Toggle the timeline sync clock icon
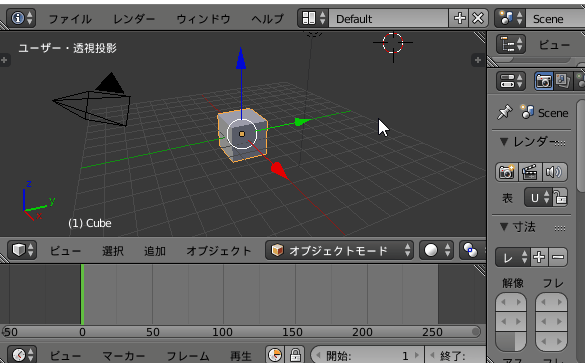 coord(275,355)
